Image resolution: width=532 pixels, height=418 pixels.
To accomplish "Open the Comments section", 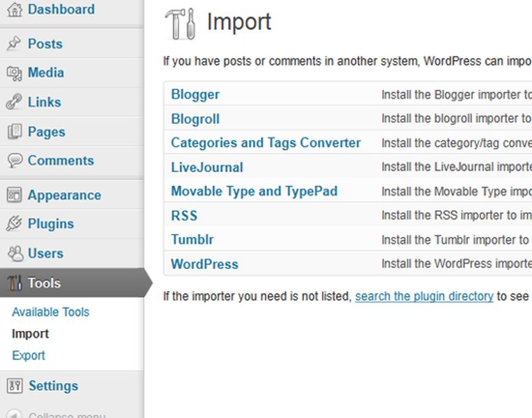I will (x=61, y=161).
